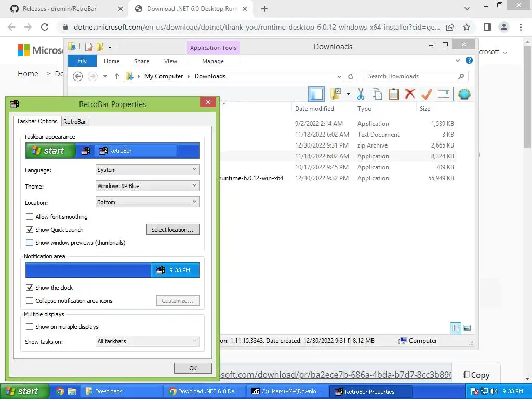Open File Explorer from Quick Launch bar
Screen dimensions: 532x399
(x=72, y=391)
